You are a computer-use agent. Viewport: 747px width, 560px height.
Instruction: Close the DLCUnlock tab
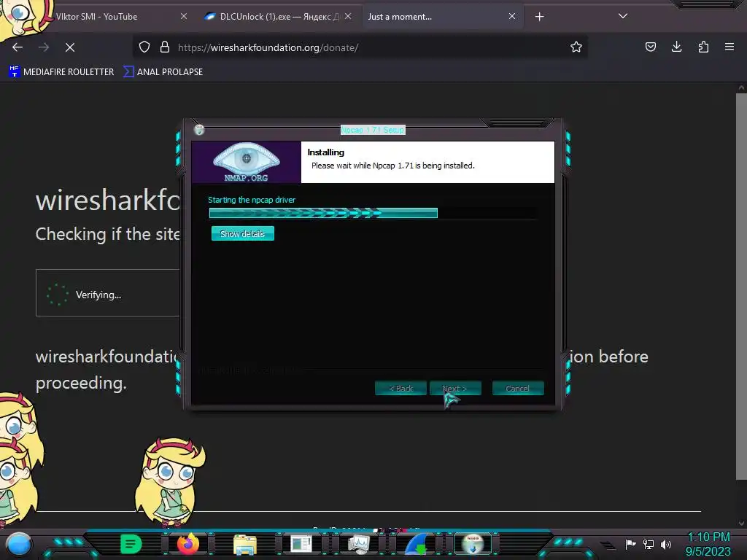(x=348, y=16)
